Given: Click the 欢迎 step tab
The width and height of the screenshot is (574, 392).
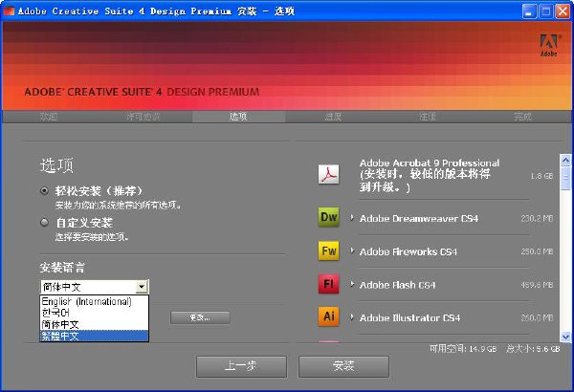Looking at the screenshot, I should pyautogui.click(x=49, y=117).
